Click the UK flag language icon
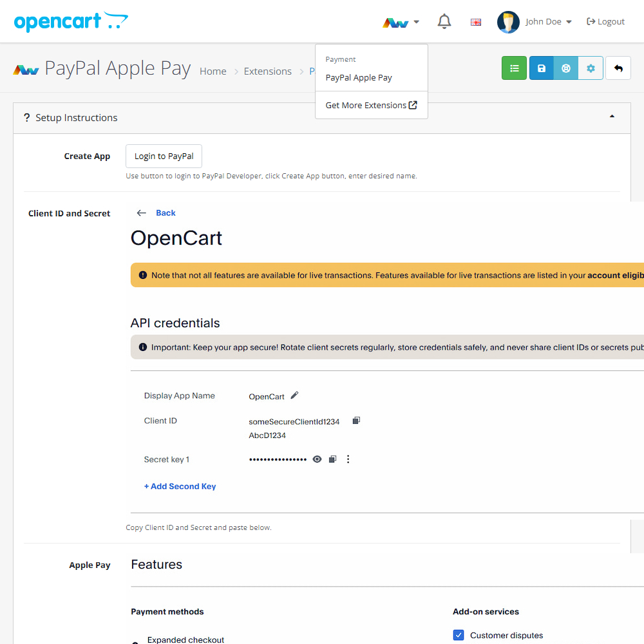Image resolution: width=644 pixels, height=644 pixels. tap(476, 22)
